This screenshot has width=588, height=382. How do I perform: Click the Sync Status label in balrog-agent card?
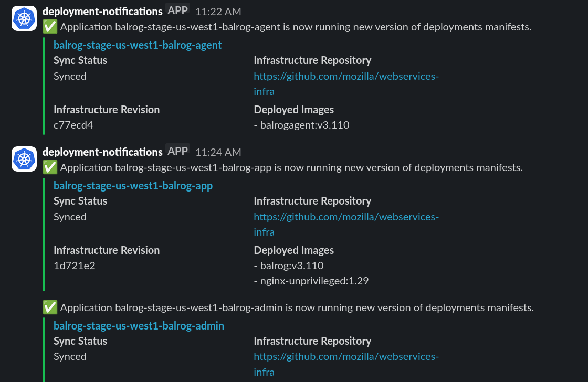pyautogui.click(x=80, y=60)
